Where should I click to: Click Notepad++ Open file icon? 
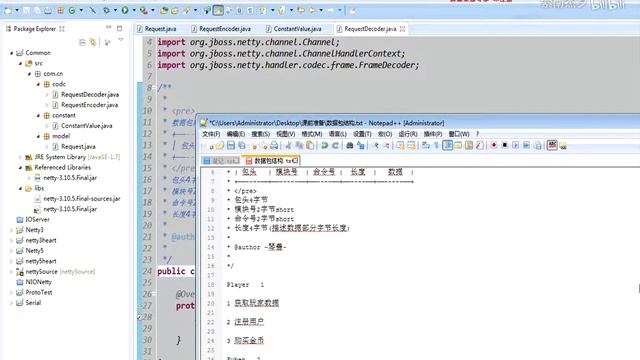coord(220,146)
